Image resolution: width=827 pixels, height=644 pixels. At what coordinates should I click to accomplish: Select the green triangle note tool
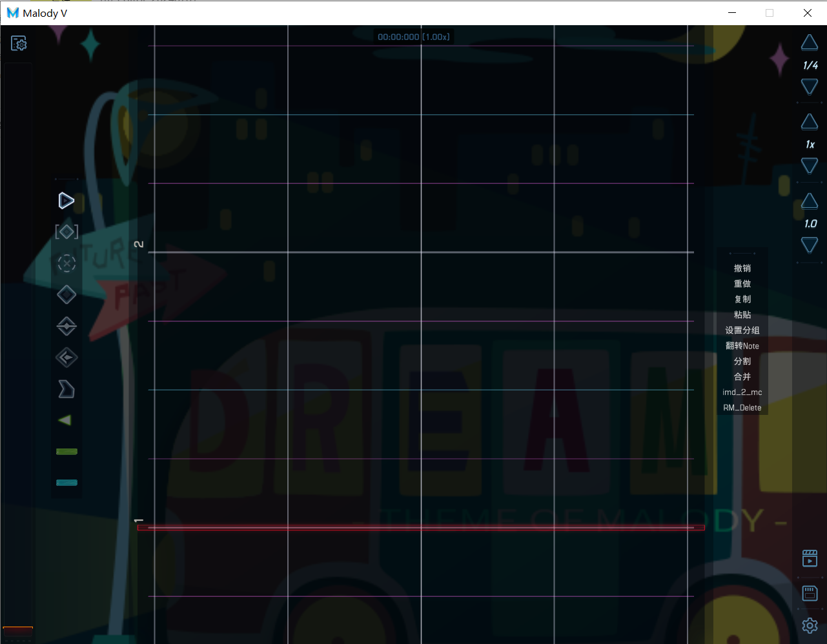65,420
